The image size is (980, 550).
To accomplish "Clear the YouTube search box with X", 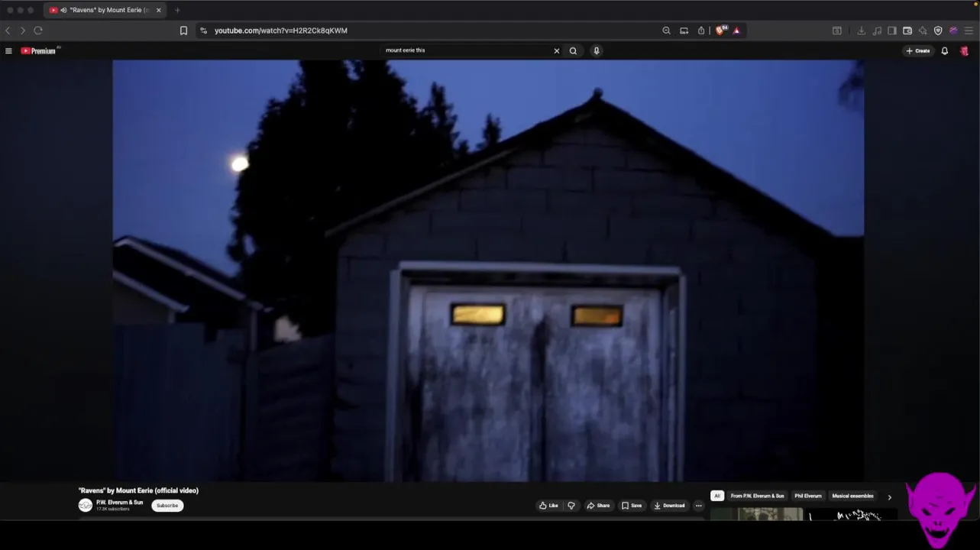I will click(556, 51).
